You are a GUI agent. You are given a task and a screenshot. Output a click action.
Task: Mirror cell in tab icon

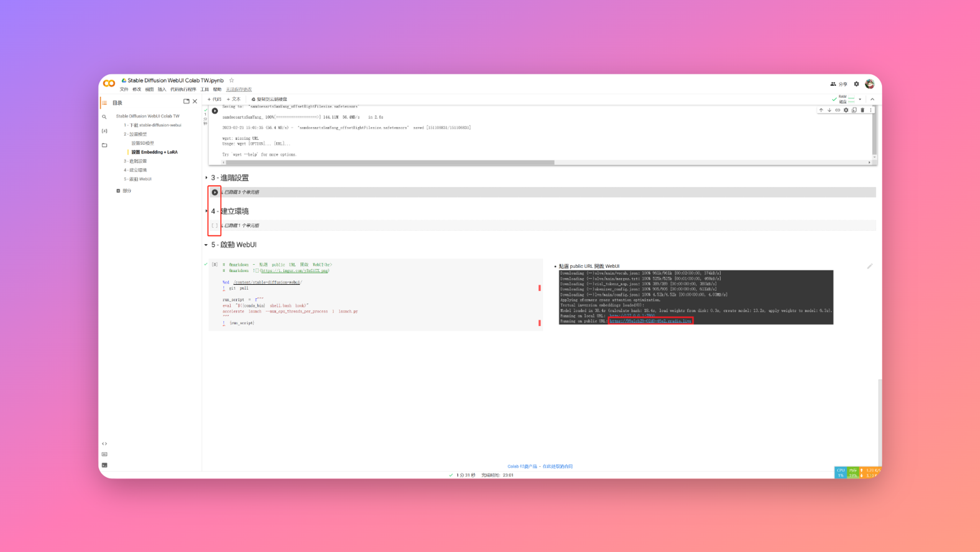tap(855, 110)
